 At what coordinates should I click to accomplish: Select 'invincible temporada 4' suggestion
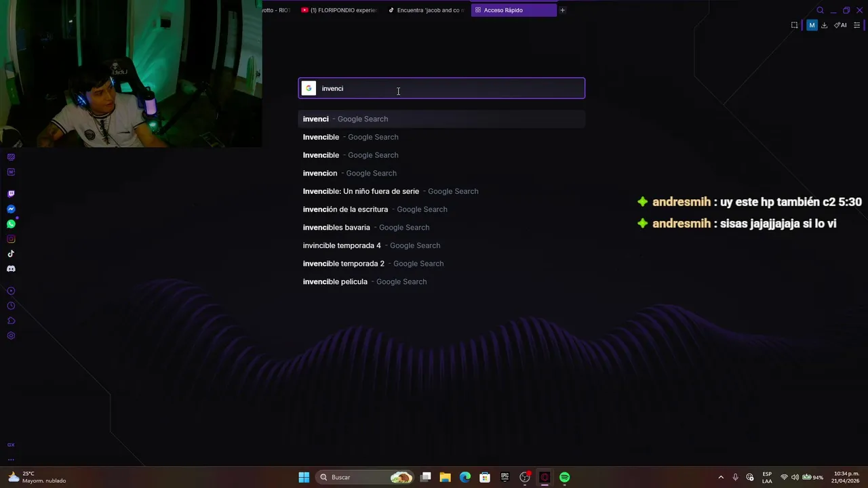click(x=441, y=245)
